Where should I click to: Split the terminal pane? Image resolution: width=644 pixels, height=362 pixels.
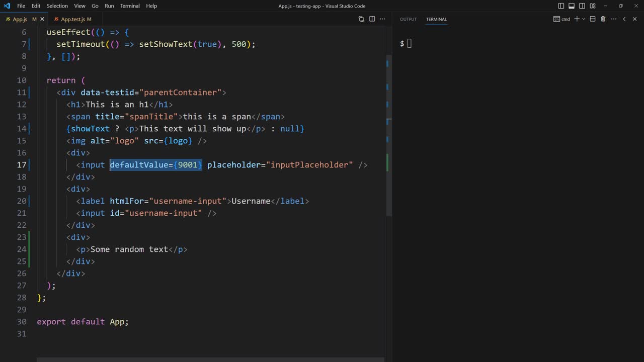tap(593, 19)
